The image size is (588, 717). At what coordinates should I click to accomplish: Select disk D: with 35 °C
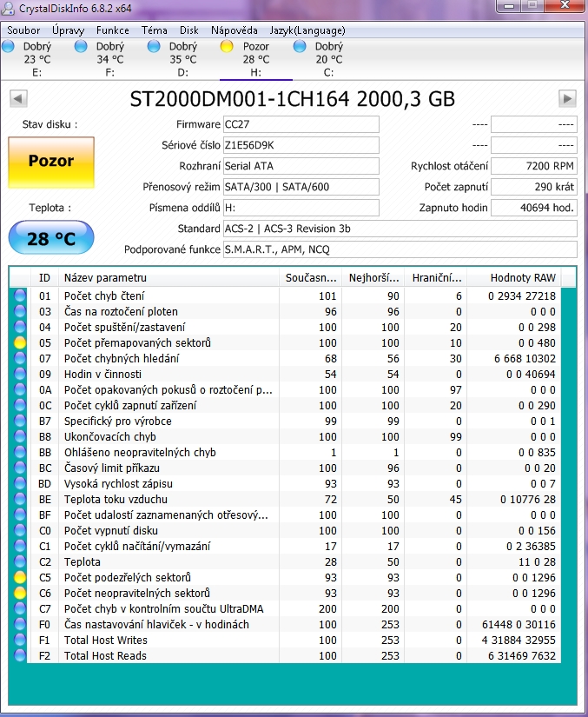click(182, 59)
